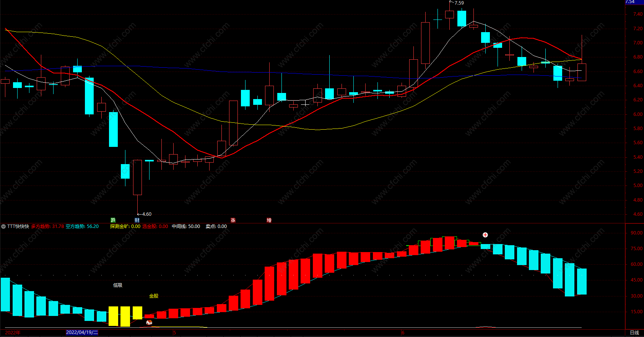The width and height of the screenshot is (644, 337).
Task: Click the red 涨 event marker
Action: coord(233,220)
